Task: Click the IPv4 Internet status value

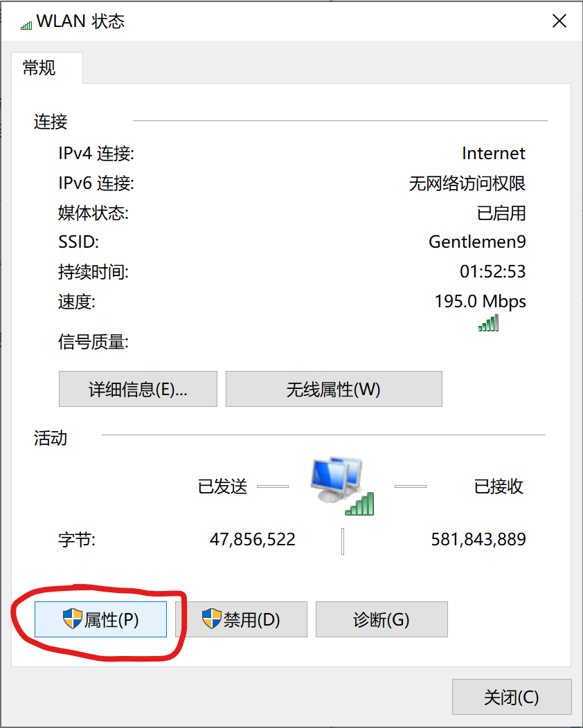Action: coord(494,153)
